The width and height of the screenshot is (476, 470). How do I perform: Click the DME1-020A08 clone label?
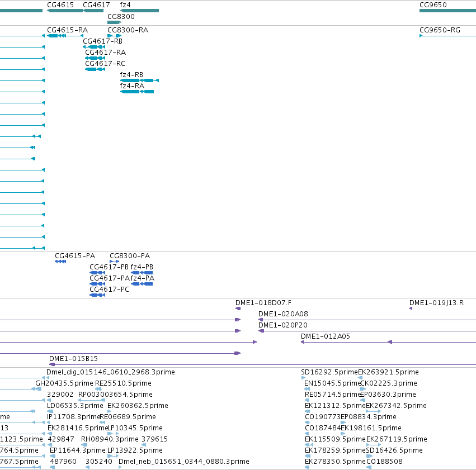283,314
